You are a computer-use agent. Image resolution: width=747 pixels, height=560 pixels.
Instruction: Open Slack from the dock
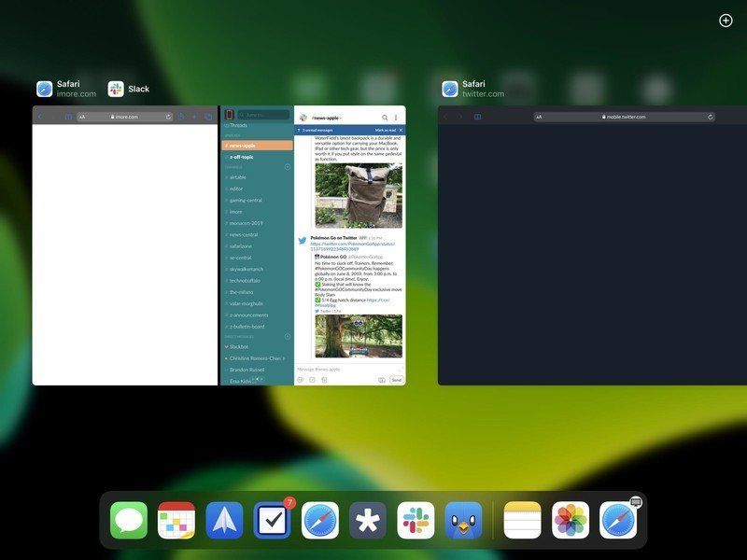coord(416,520)
